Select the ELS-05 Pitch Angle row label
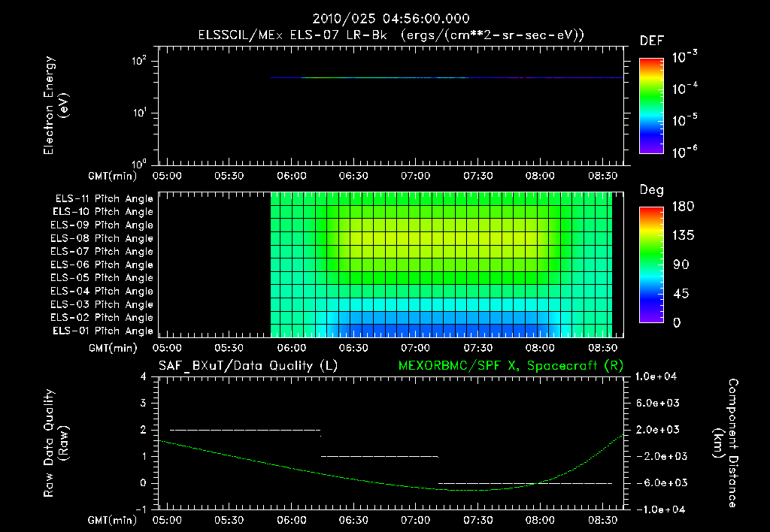The width and height of the screenshot is (770, 532). (102, 278)
